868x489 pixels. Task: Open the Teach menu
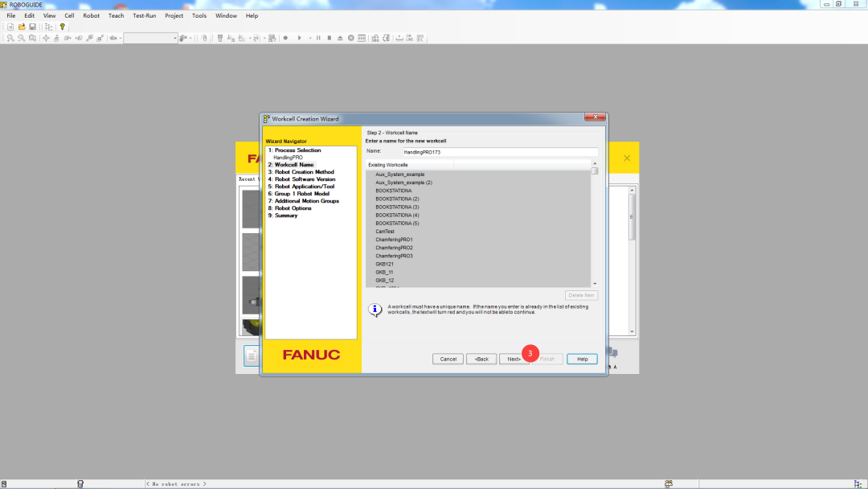tap(117, 15)
